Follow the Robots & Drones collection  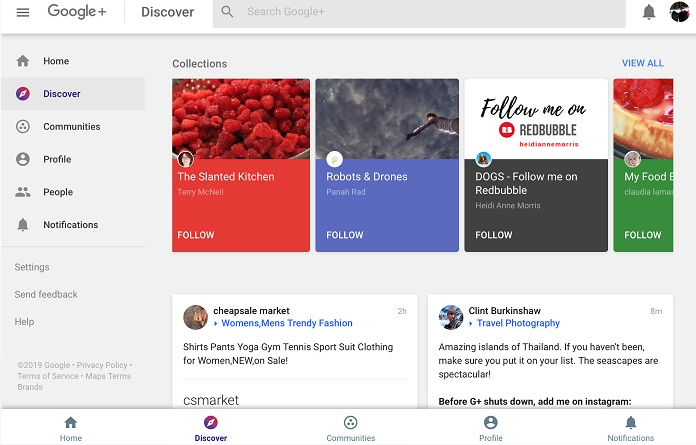[x=345, y=235]
